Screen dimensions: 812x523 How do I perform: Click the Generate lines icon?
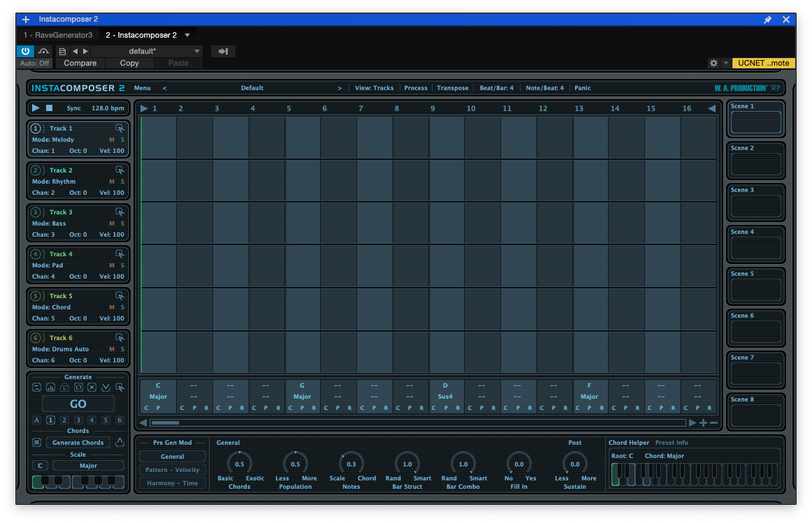pos(37,388)
